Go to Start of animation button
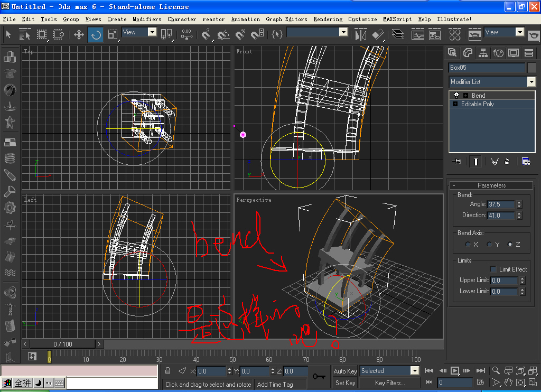The image size is (541, 392). [x=429, y=371]
